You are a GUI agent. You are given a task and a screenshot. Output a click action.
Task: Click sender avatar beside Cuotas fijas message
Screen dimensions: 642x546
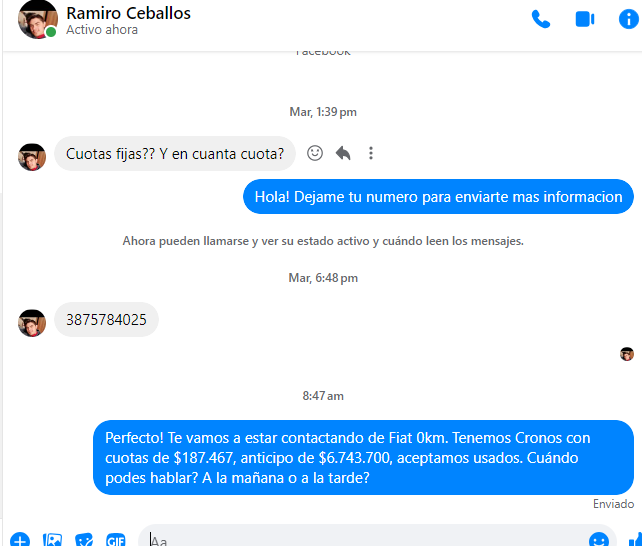click(x=32, y=157)
